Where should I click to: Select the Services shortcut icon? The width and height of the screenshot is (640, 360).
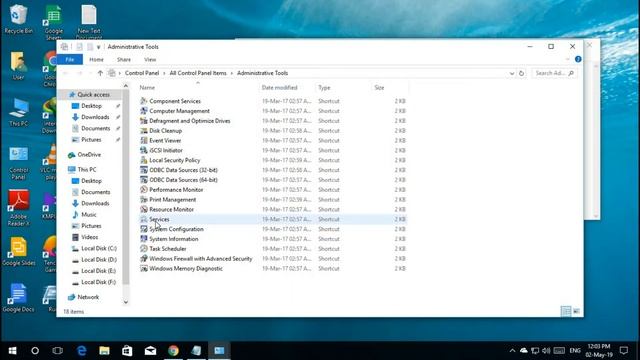pyautogui.click(x=144, y=219)
